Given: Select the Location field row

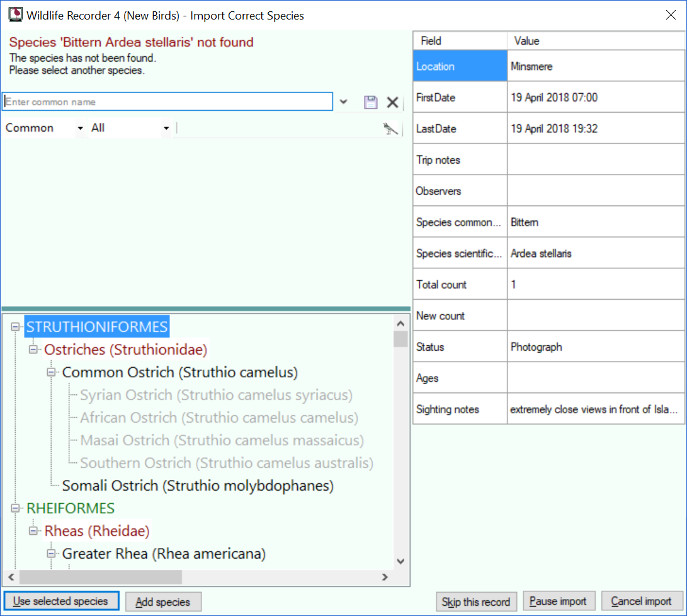Looking at the screenshot, I should pyautogui.click(x=460, y=66).
